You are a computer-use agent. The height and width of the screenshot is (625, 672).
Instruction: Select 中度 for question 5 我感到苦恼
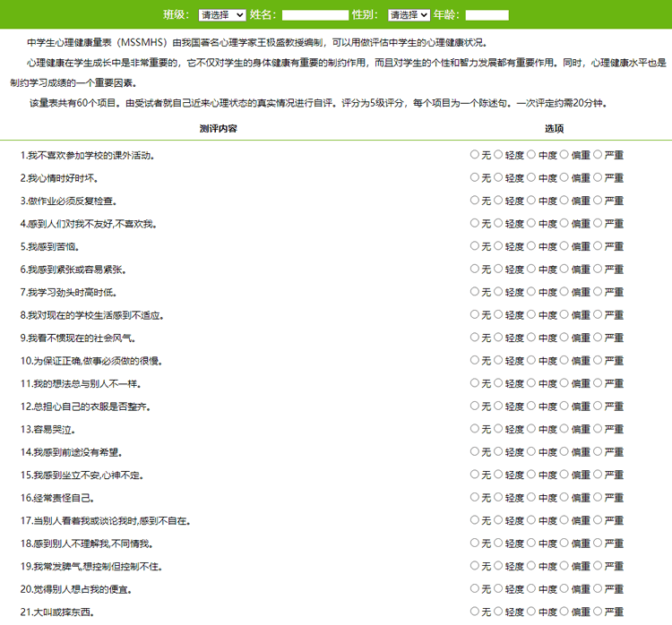pos(531,245)
